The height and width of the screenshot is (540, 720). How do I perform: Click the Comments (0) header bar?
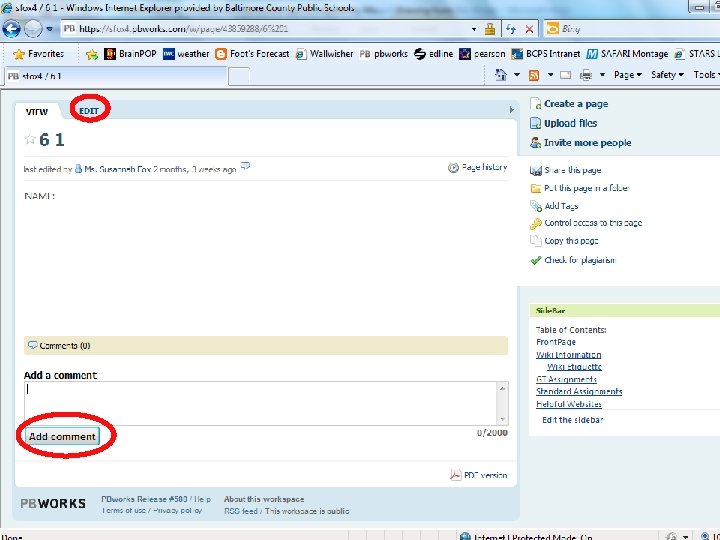tap(266, 345)
